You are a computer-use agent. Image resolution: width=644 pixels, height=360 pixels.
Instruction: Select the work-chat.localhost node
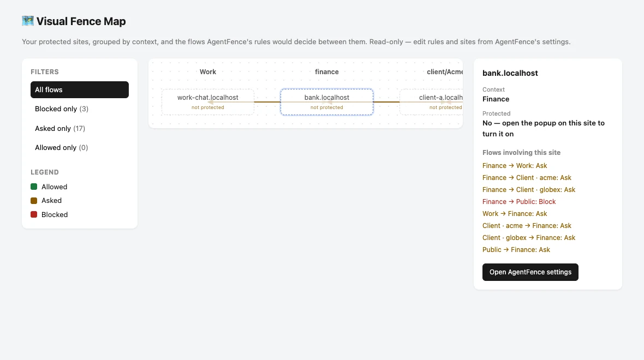[x=208, y=102]
